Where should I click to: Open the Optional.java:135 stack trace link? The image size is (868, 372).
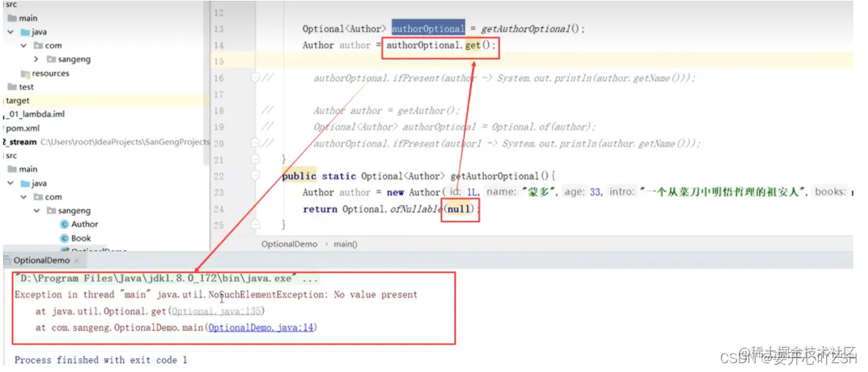(218, 312)
